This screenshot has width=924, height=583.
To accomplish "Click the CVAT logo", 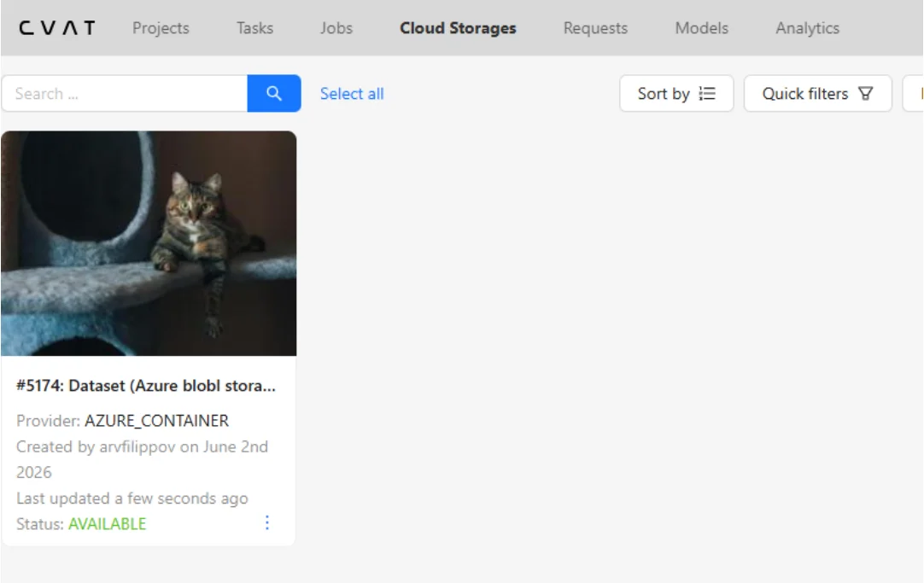I will (x=56, y=27).
